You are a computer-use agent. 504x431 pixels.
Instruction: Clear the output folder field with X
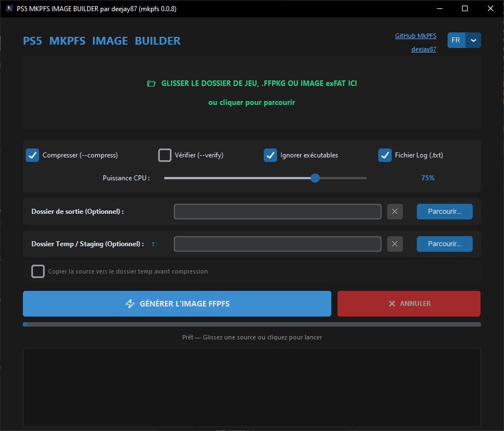(x=394, y=212)
